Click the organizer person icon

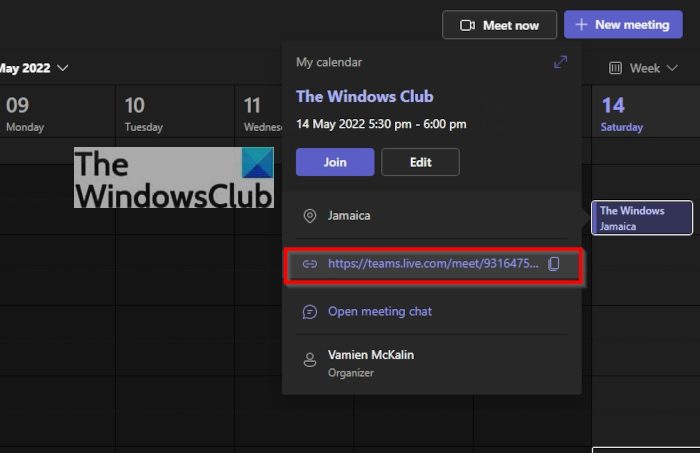pos(309,360)
